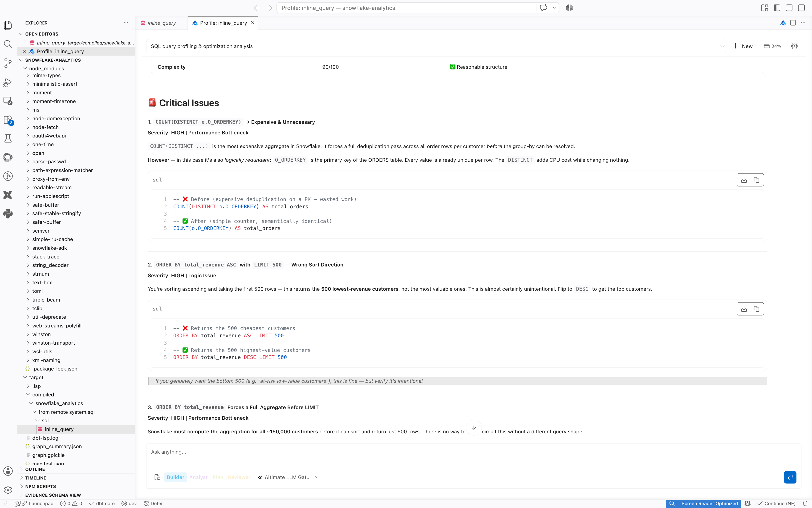This screenshot has width=812, height=508.
Task: Open the circled git-graph activity bar view
Action: point(8,176)
